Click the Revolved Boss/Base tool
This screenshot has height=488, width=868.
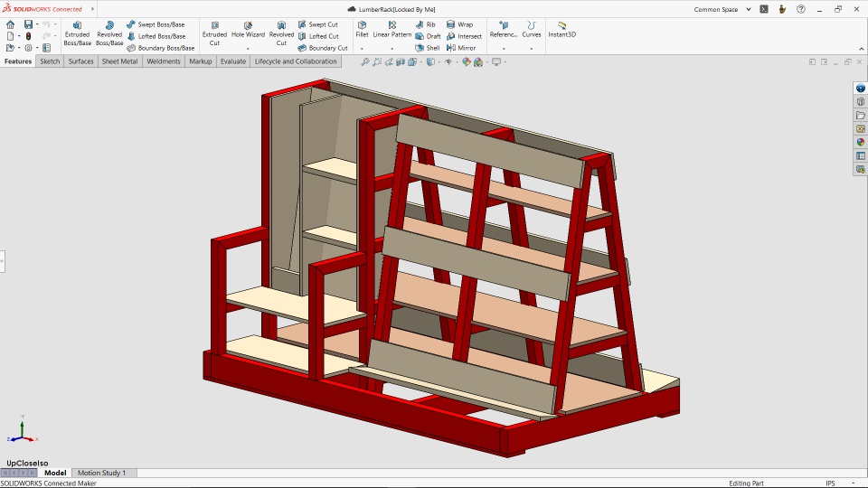point(109,33)
